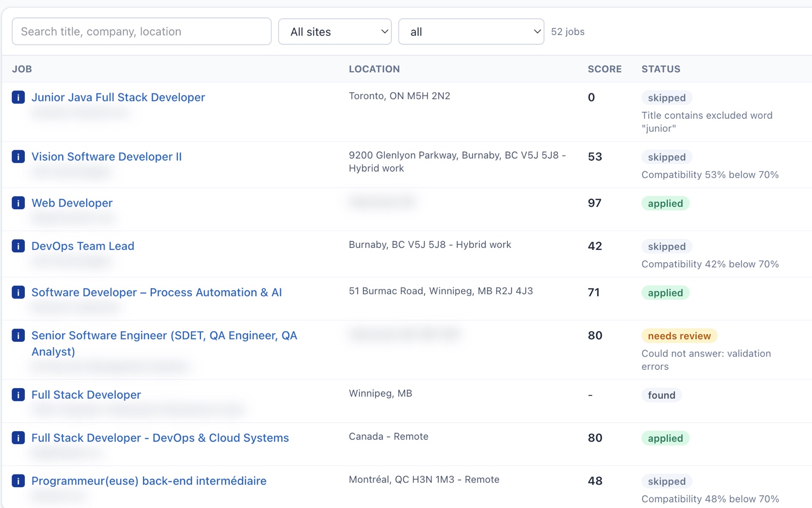The width and height of the screenshot is (812, 508).
Task: Open info icon for Vision Software Developer II
Action: (x=18, y=156)
